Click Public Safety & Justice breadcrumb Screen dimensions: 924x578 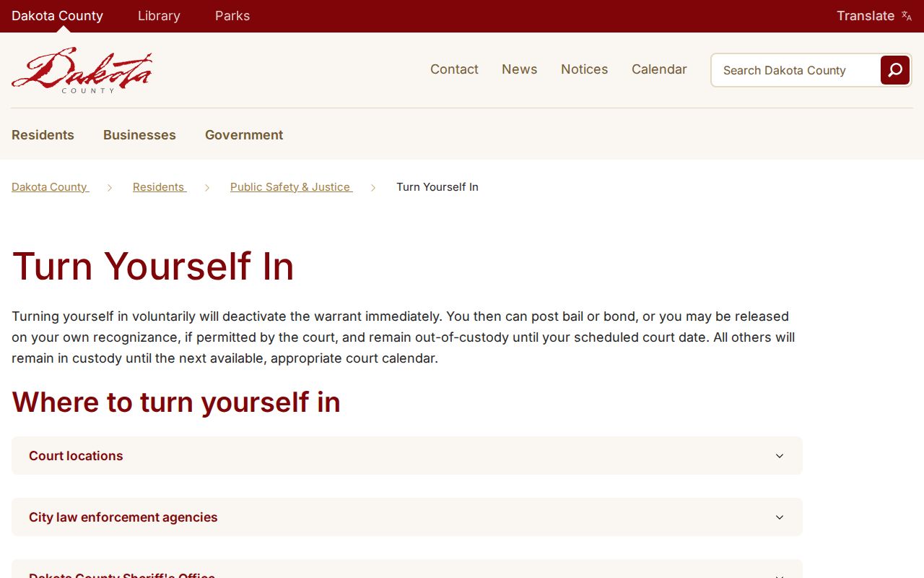tap(291, 187)
